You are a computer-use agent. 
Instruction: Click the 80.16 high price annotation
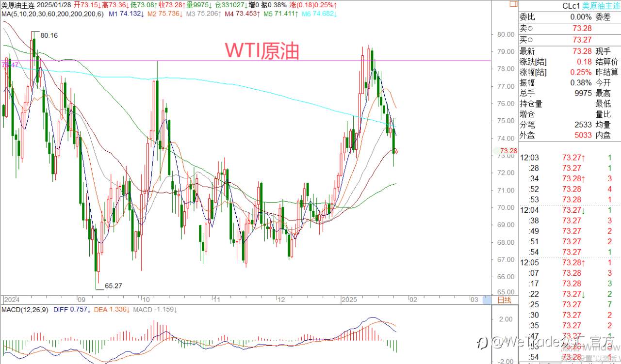[49, 35]
